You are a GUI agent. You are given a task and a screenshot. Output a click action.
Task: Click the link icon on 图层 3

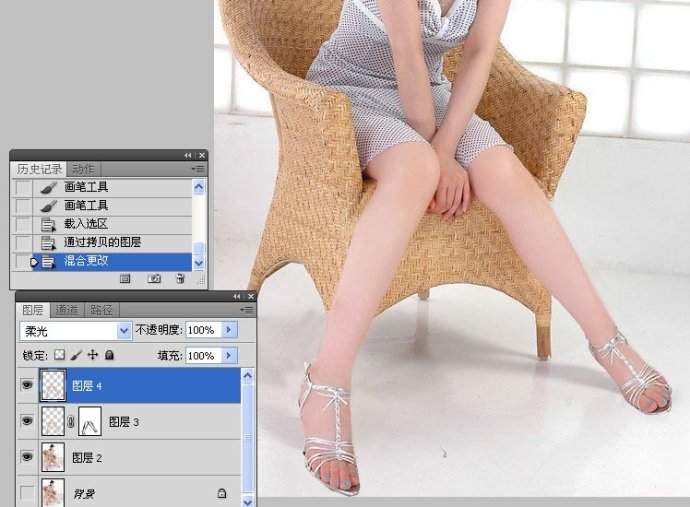click(x=71, y=422)
